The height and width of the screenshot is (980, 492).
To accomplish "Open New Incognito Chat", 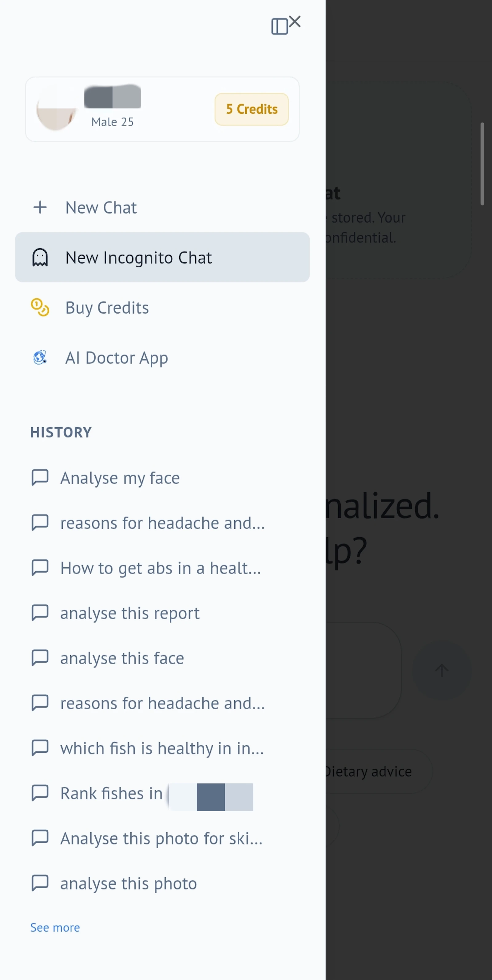I will (x=162, y=257).
